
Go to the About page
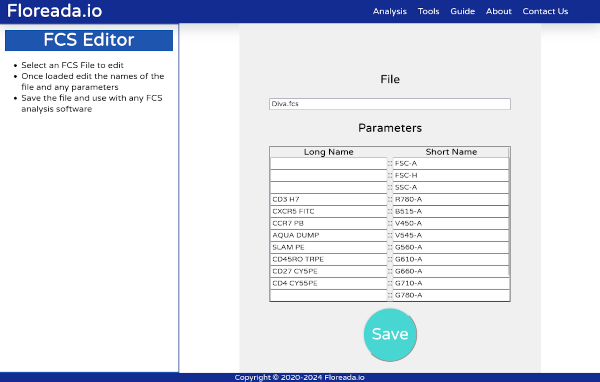click(499, 11)
